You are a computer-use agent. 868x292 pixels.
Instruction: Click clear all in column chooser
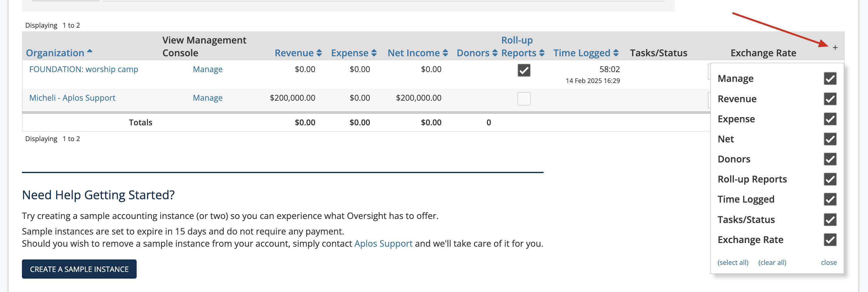click(x=772, y=262)
